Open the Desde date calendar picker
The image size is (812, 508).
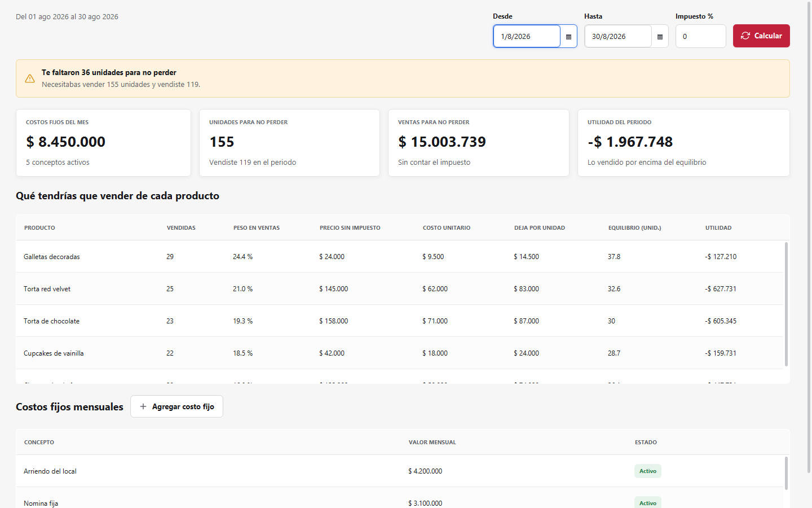568,37
